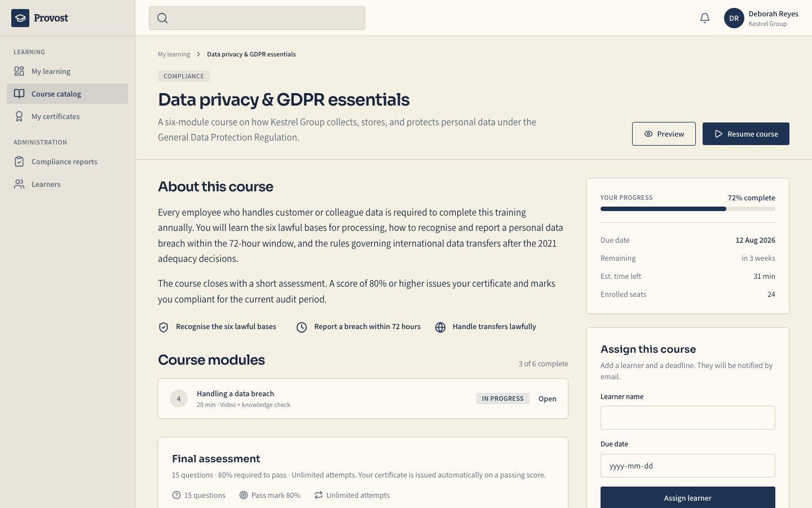Image resolution: width=812 pixels, height=508 pixels.
Task: Click My learning breadcrumb link
Action: coord(174,54)
